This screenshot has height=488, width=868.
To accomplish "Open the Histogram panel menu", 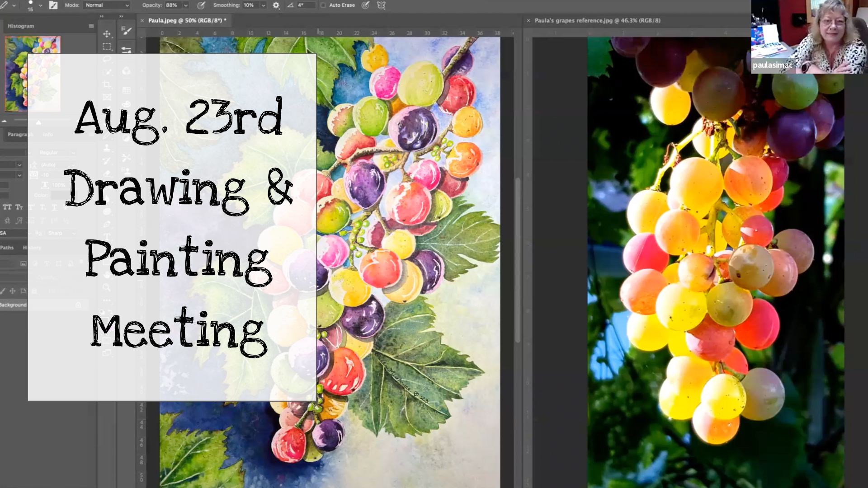I will tap(91, 26).
